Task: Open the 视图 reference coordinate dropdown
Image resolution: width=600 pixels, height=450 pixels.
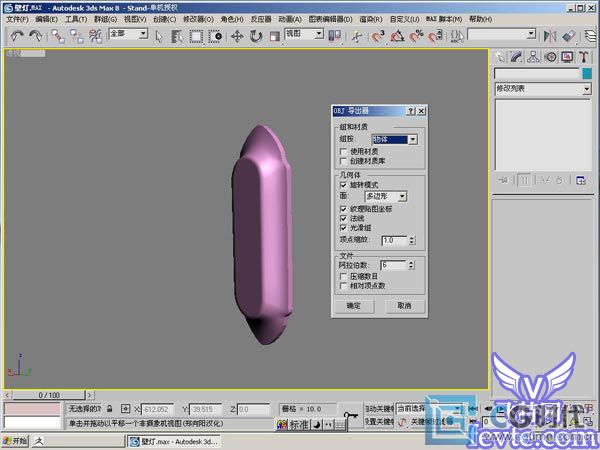Action: click(x=304, y=34)
